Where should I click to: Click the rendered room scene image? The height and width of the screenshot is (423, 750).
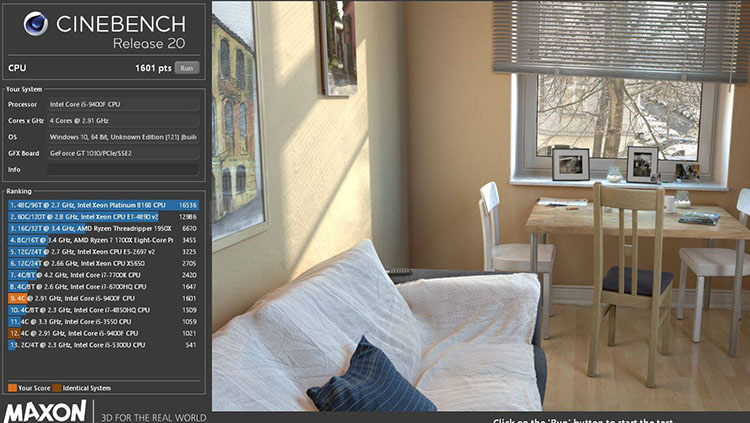point(481,206)
